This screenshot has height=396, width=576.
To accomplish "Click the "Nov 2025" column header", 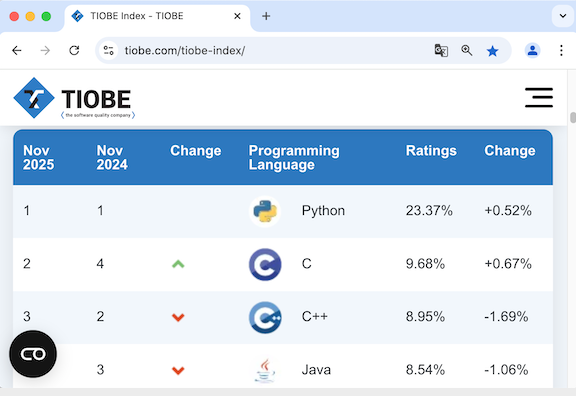I will point(39,158).
